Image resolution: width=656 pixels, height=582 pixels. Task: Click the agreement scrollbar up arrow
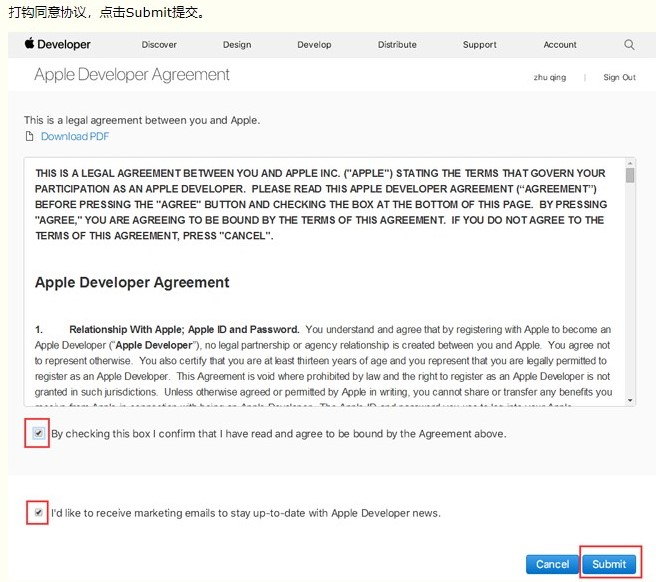coord(630,163)
